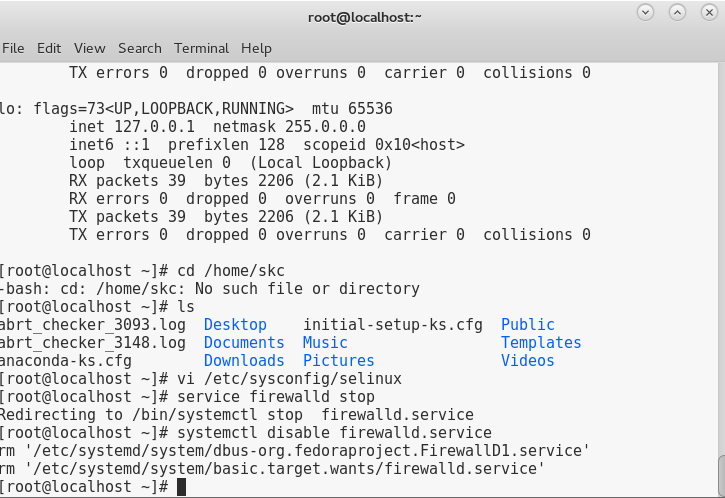Minimize the terminal window with the down-chevron button
Image resolution: width=725 pixels, height=498 pixels.
(645, 12)
